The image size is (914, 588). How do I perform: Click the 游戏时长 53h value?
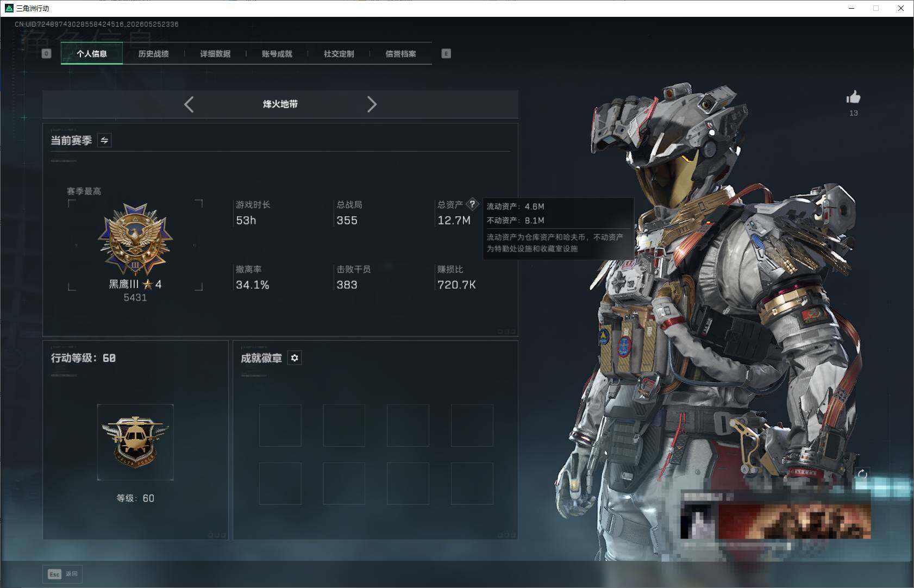click(x=246, y=220)
